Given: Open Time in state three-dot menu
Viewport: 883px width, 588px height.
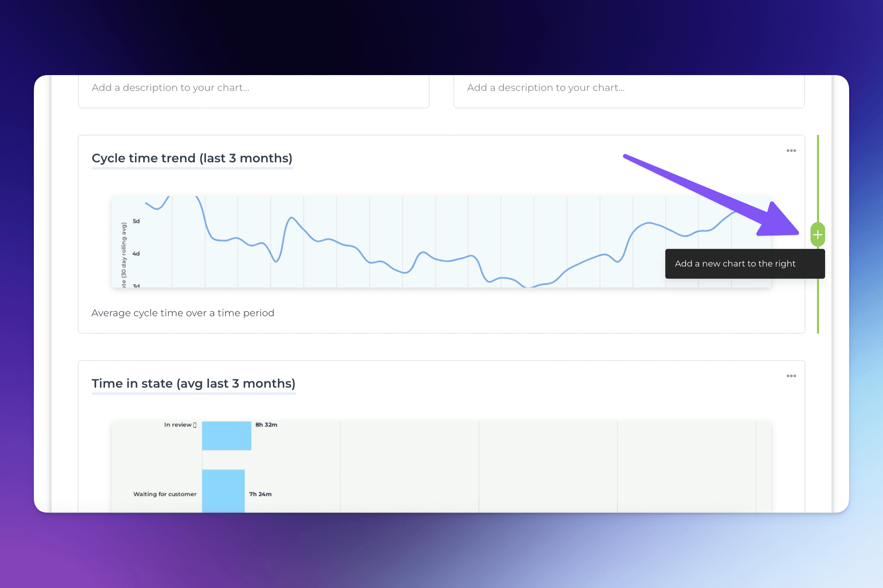Looking at the screenshot, I should pyautogui.click(x=791, y=376).
